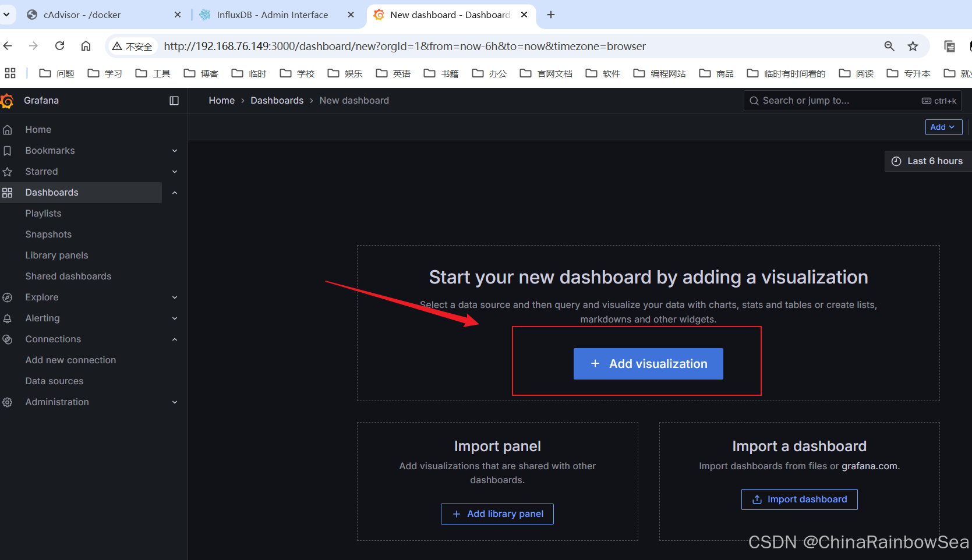
Task: Open a new browser tab with plus
Action: [551, 15]
